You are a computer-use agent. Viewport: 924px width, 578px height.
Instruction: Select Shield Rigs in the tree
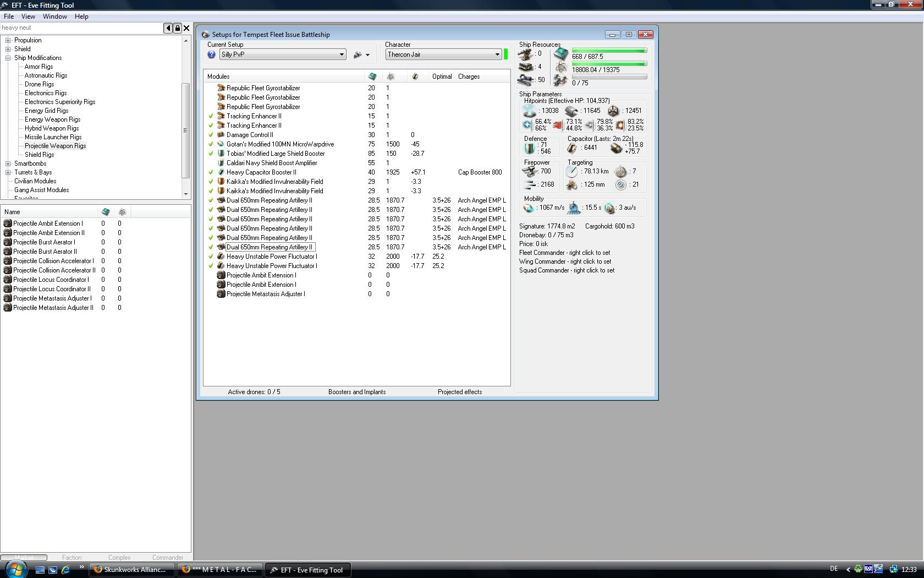[39, 155]
